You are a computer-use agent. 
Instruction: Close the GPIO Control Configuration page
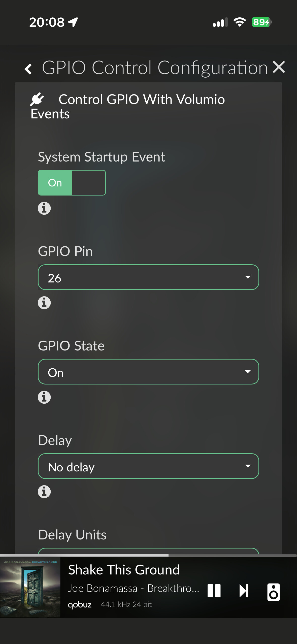[279, 67]
